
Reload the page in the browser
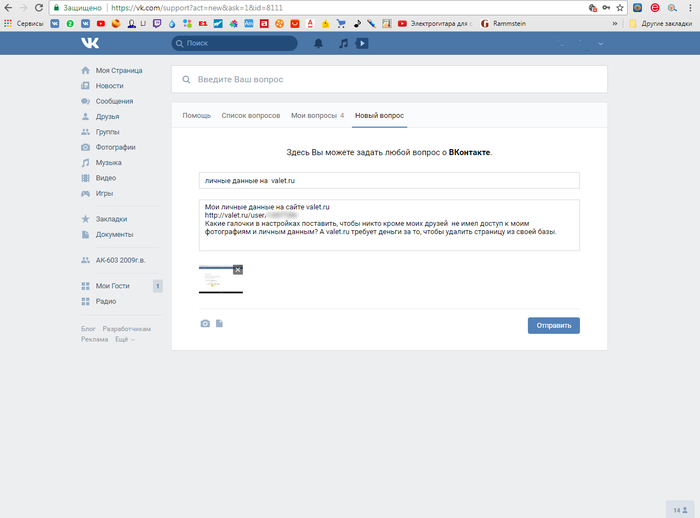(40, 6)
